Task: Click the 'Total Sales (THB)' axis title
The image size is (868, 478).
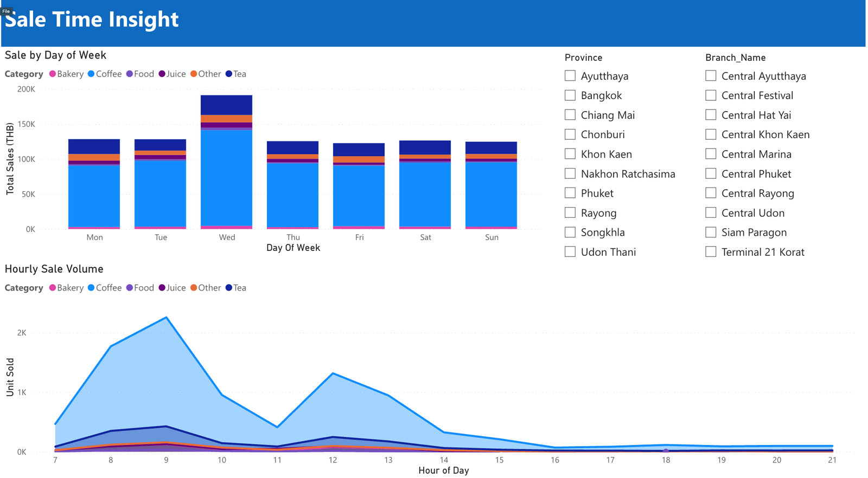Action: coord(10,159)
